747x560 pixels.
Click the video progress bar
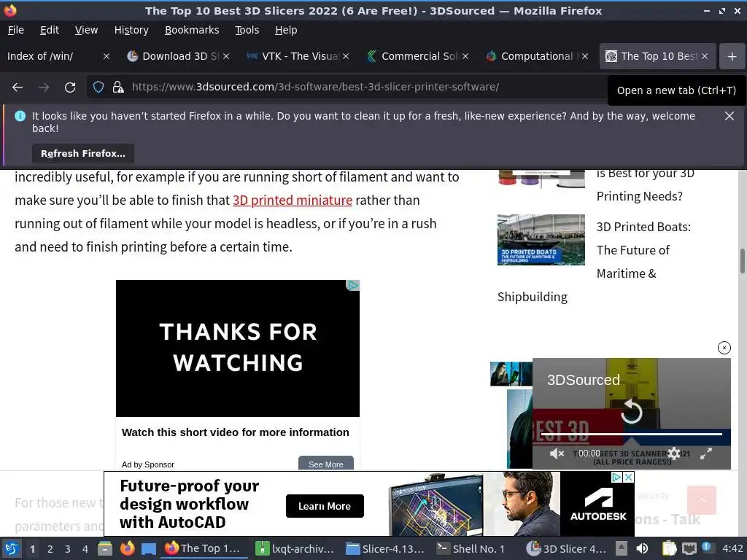coord(632,435)
